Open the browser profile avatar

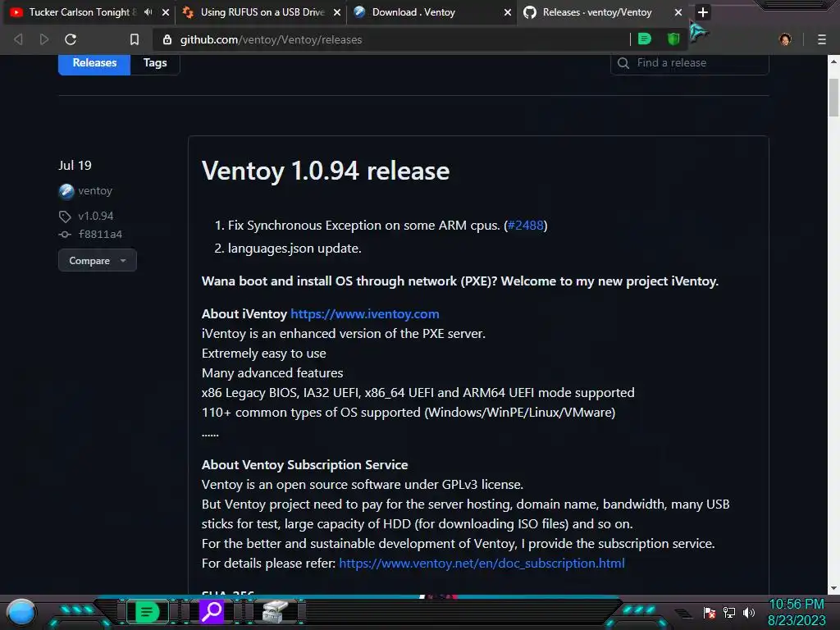(x=785, y=39)
